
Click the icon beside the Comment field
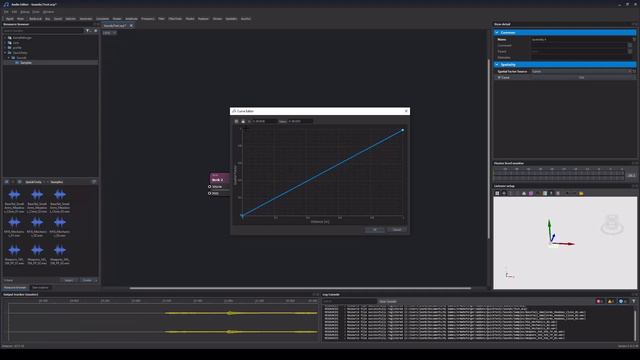[630, 46]
